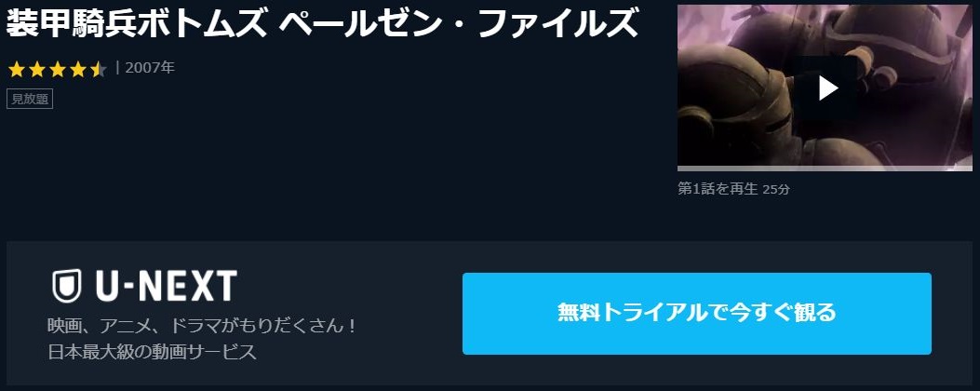Click the 日本最大級の動画サービス text
Image resolution: width=980 pixels, height=391 pixels.
153,352
